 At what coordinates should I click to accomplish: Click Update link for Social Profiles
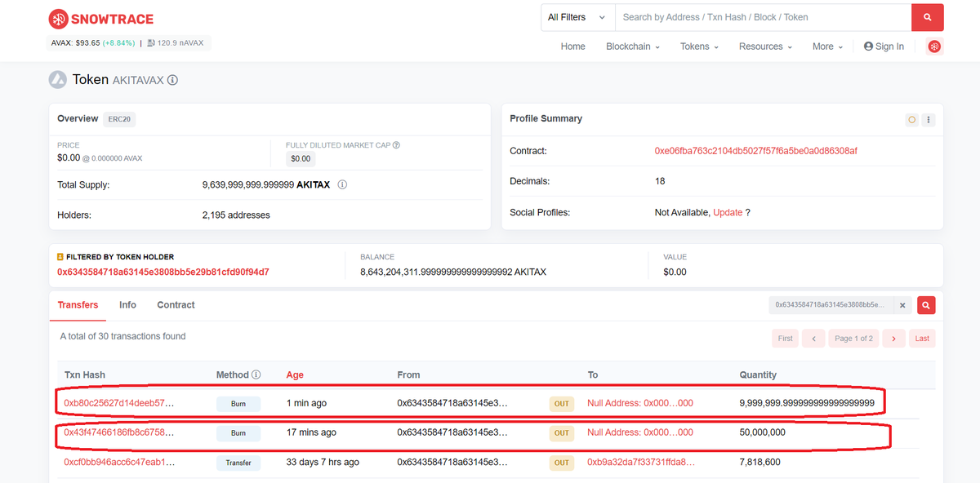pos(728,212)
